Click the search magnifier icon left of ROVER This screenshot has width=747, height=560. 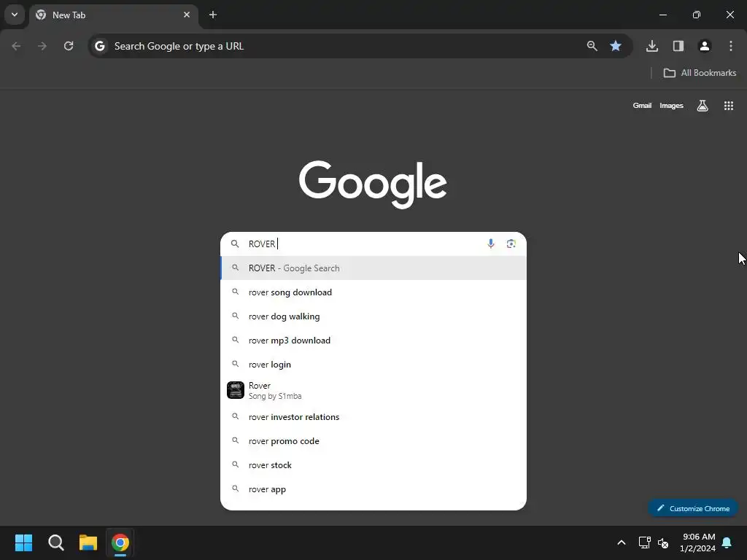[x=235, y=244]
